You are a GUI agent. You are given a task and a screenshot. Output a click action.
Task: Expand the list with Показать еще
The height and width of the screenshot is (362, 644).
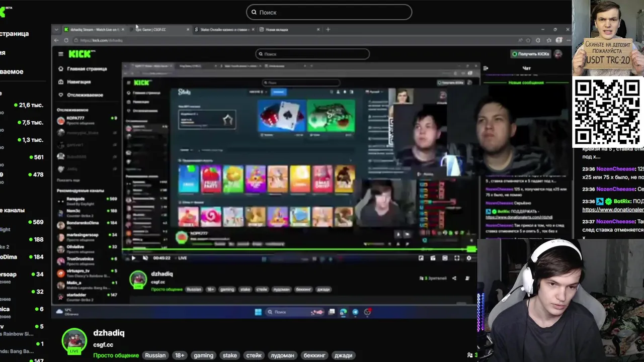(x=68, y=180)
